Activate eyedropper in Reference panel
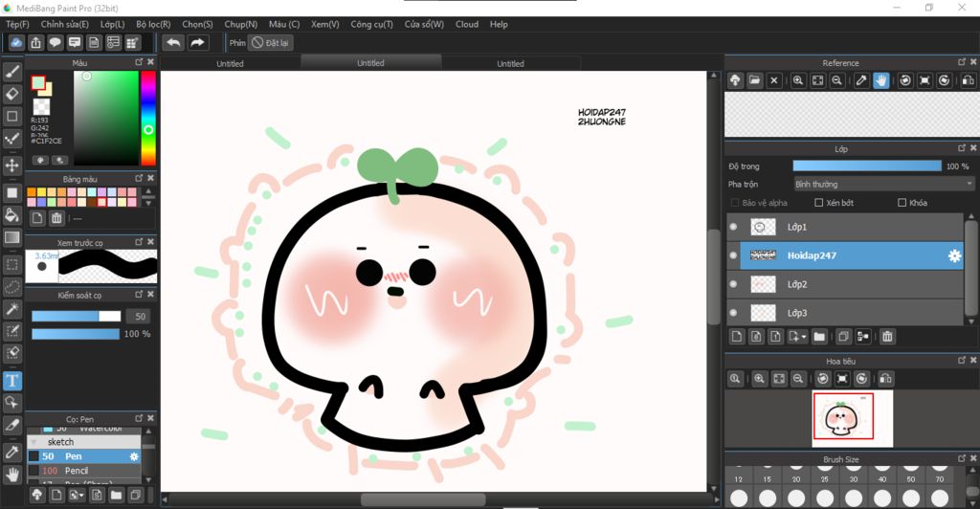Image resolution: width=980 pixels, height=509 pixels. coord(861,80)
